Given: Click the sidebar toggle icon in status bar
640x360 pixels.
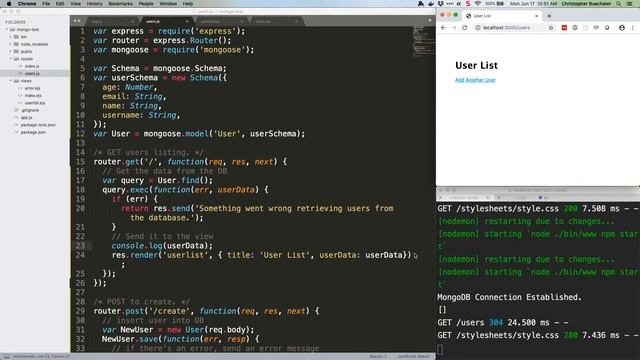Looking at the screenshot, I should tap(7, 356).
